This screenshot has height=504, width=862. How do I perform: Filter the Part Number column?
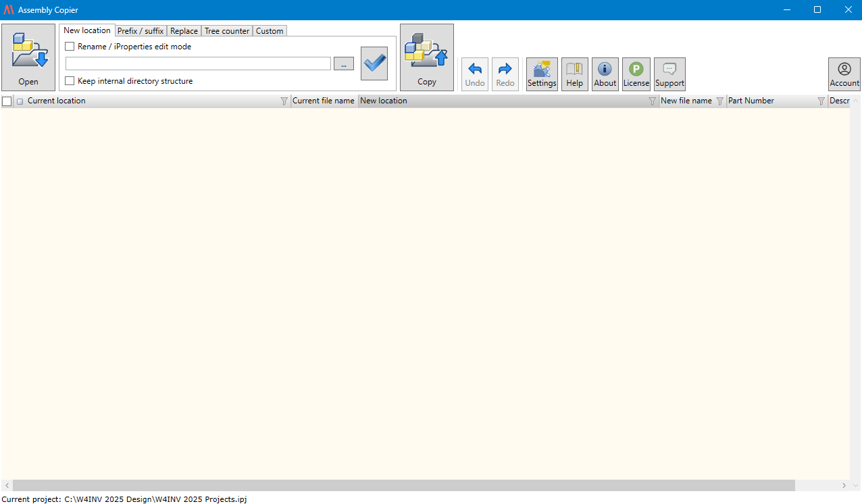pos(821,101)
